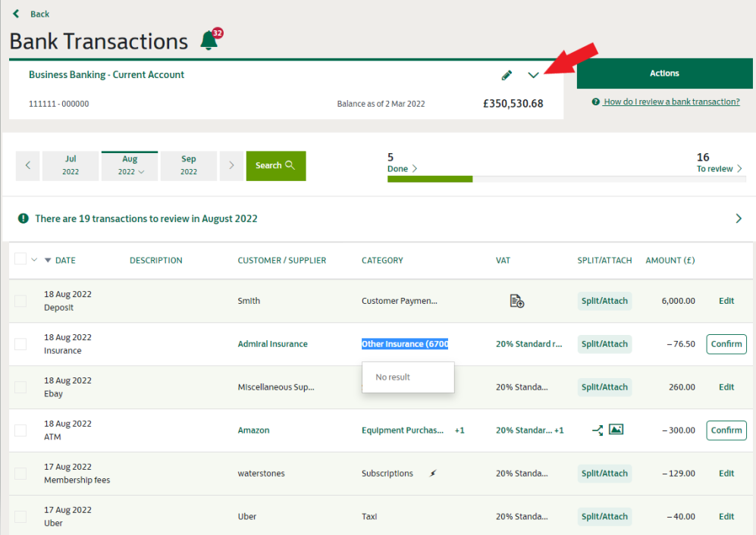The image size is (756, 535).
Task: Expand the Business Banking account chevron
Action: pyautogui.click(x=534, y=75)
